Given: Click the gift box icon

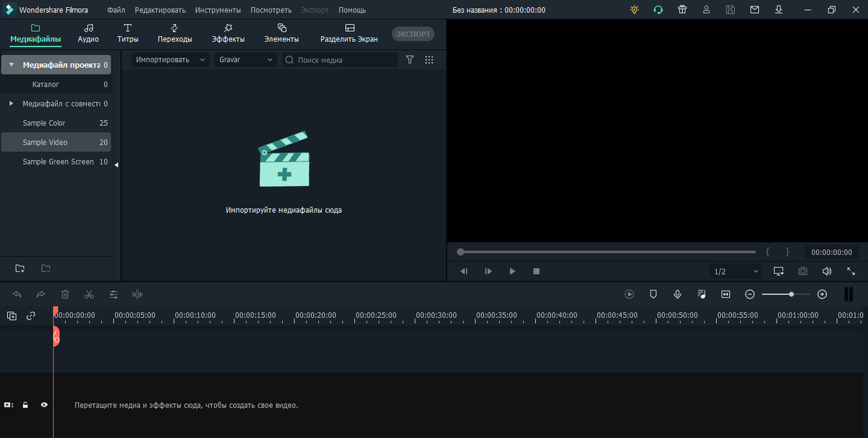Looking at the screenshot, I should pyautogui.click(x=682, y=10).
